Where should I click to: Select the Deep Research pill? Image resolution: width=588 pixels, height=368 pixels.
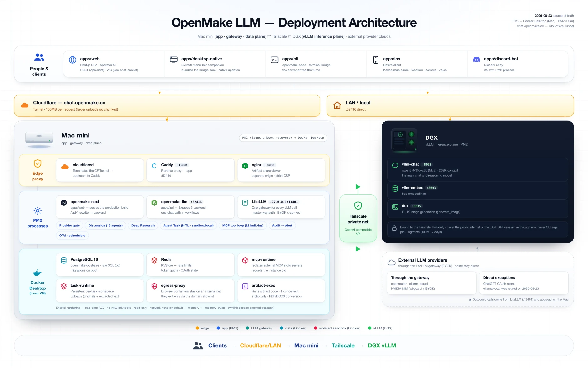[x=143, y=225]
